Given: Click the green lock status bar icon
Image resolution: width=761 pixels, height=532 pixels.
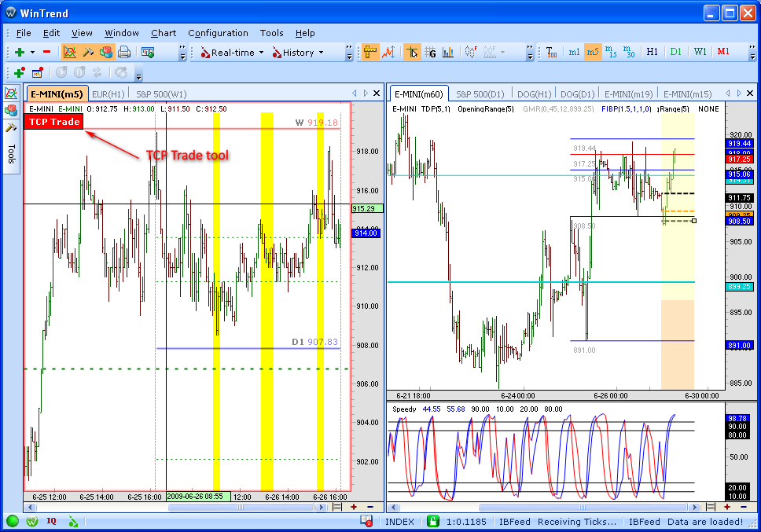Looking at the screenshot, I should (x=432, y=521).
